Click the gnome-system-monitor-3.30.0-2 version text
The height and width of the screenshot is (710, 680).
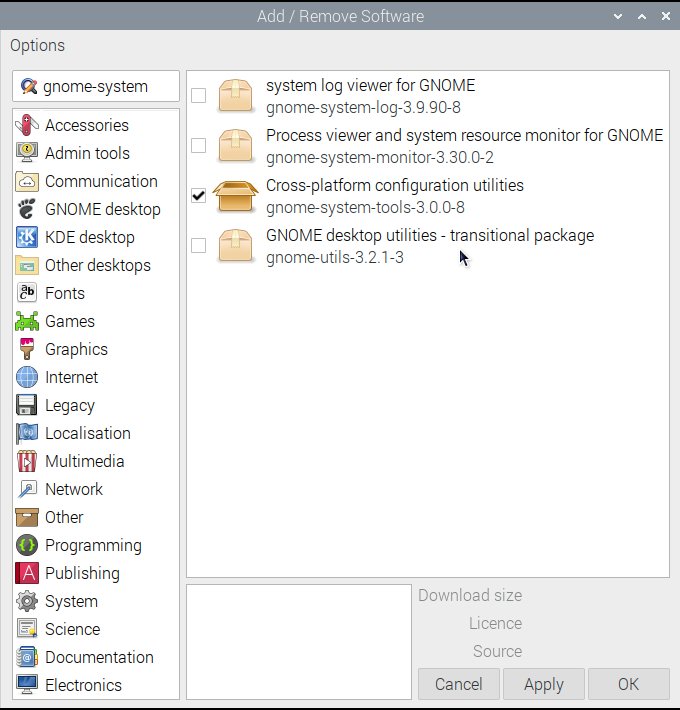[380, 158]
